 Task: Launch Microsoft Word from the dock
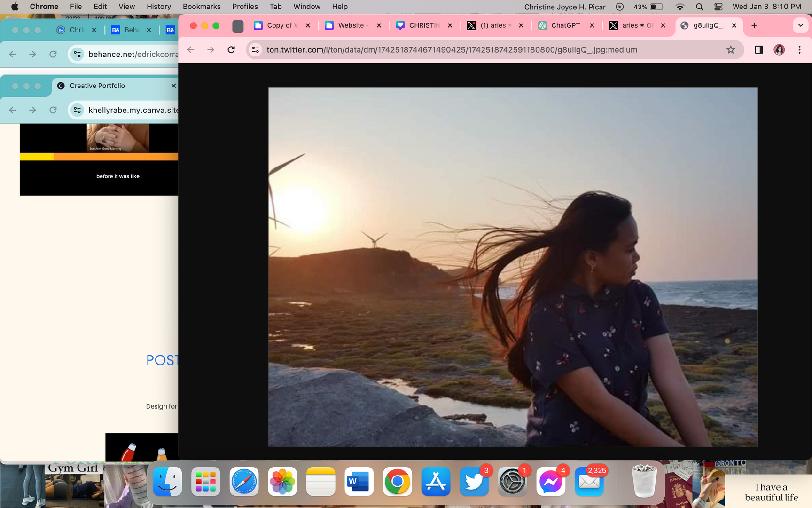click(x=359, y=482)
